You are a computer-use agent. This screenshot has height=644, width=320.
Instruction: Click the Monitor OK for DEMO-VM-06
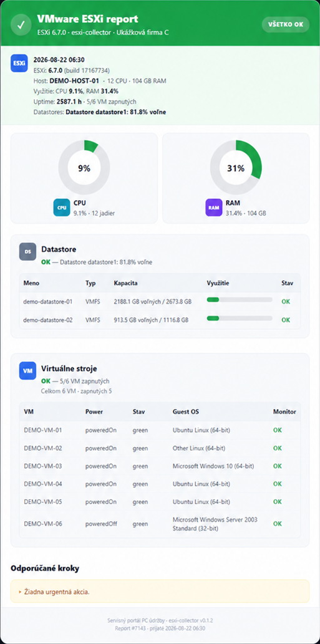pyautogui.click(x=278, y=524)
